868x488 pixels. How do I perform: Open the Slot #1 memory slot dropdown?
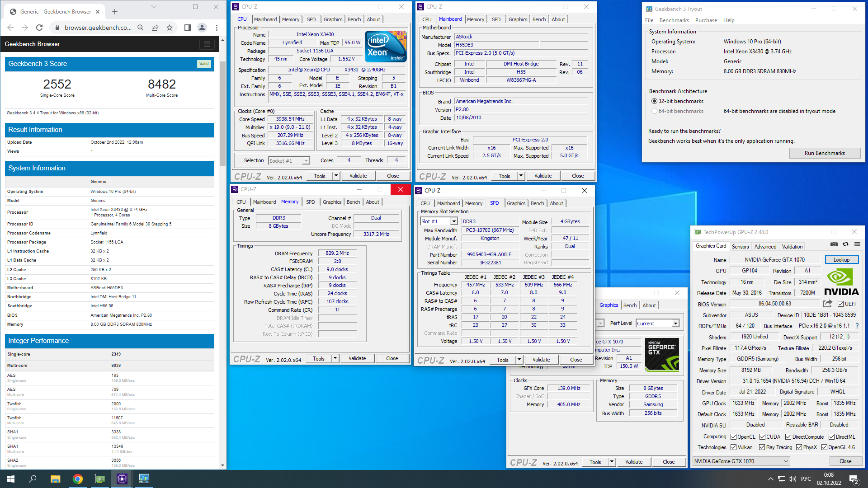point(439,221)
